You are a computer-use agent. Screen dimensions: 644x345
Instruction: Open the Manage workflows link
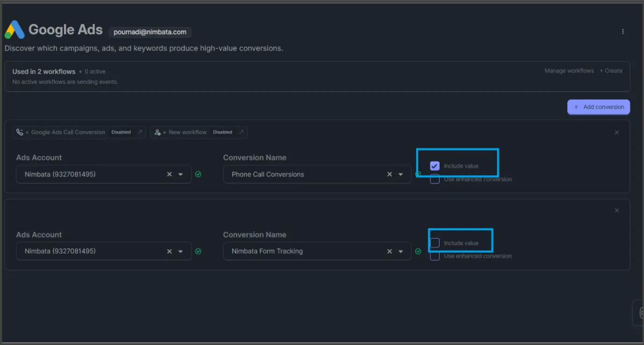coord(569,71)
